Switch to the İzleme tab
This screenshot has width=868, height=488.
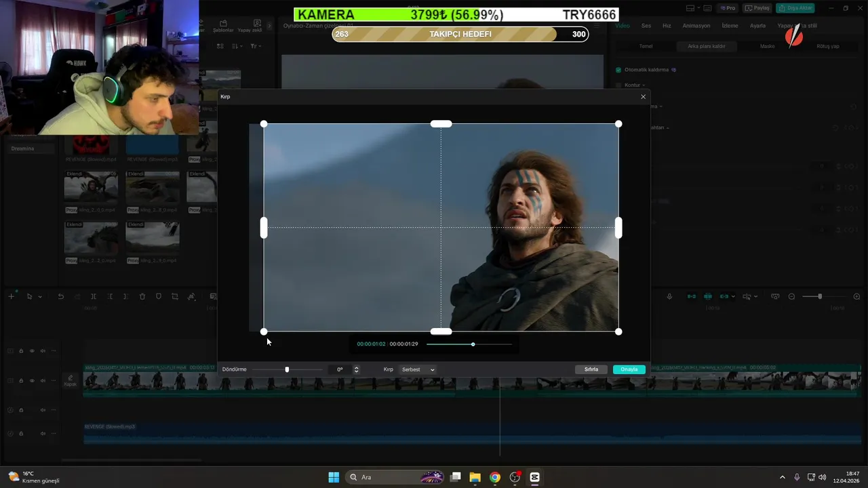[x=730, y=26]
